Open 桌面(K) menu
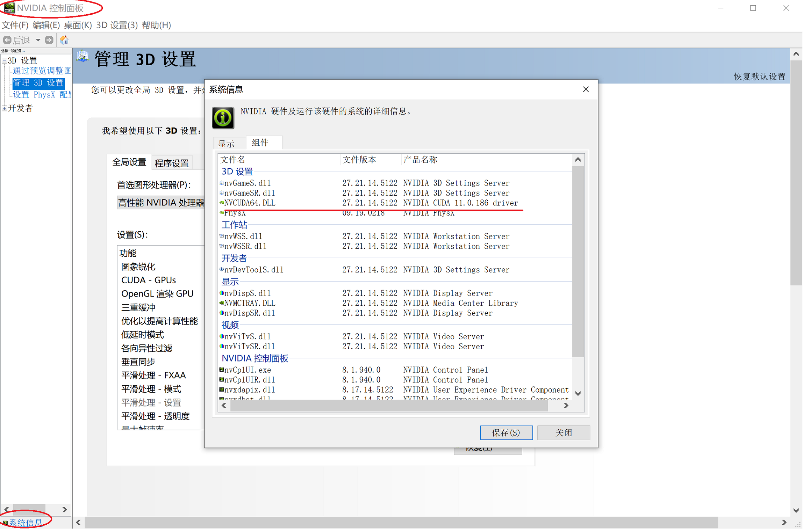Screen dimensions: 803x532 [x=78, y=25]
